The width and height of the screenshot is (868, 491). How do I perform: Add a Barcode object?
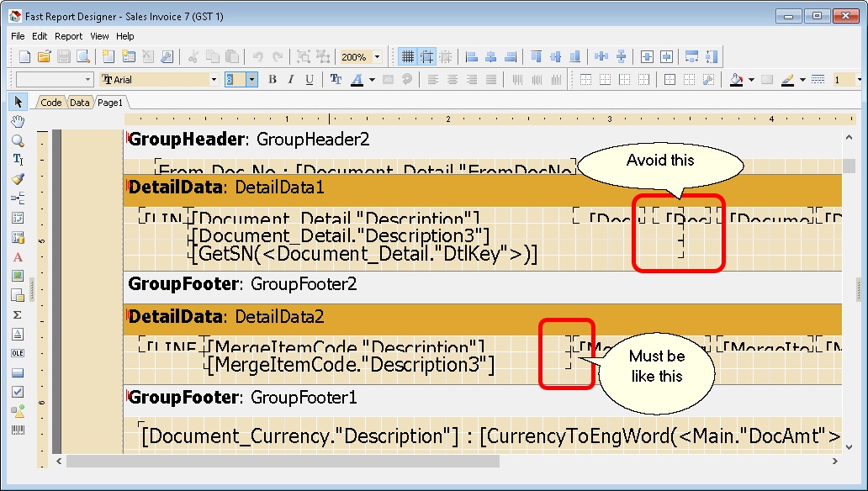coord(18,430)
